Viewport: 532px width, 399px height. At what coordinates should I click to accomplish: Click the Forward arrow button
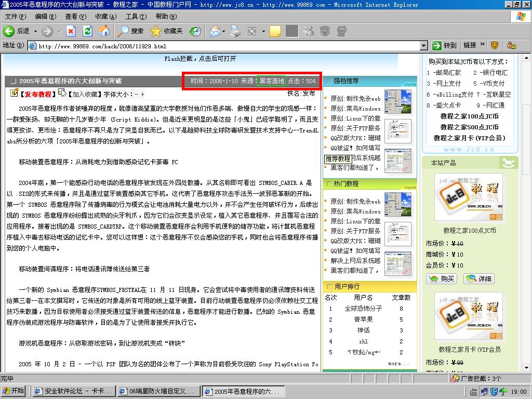[x=47, y=31]
